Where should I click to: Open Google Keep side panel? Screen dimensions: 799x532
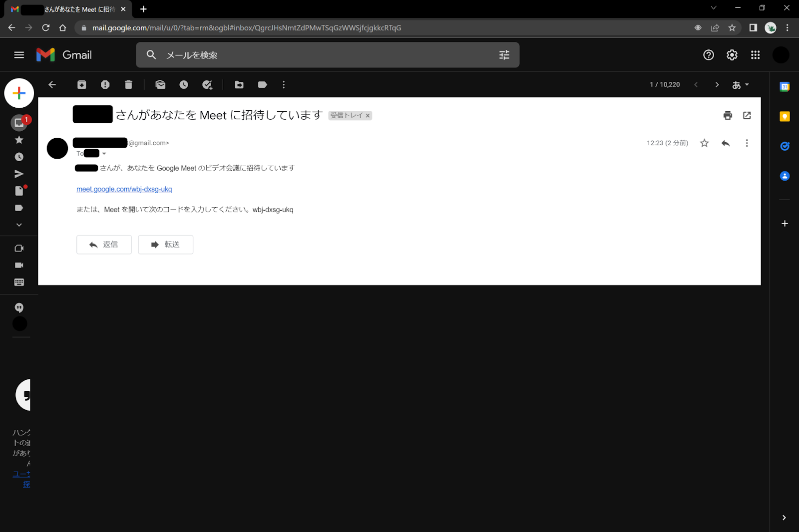tap(785, 116)
